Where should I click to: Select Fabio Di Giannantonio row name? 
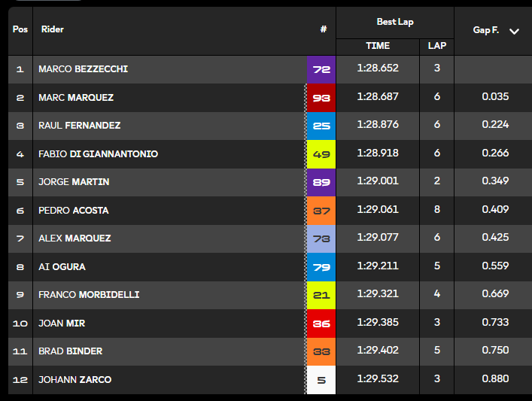pyautogui.click(x=98, y=153)
